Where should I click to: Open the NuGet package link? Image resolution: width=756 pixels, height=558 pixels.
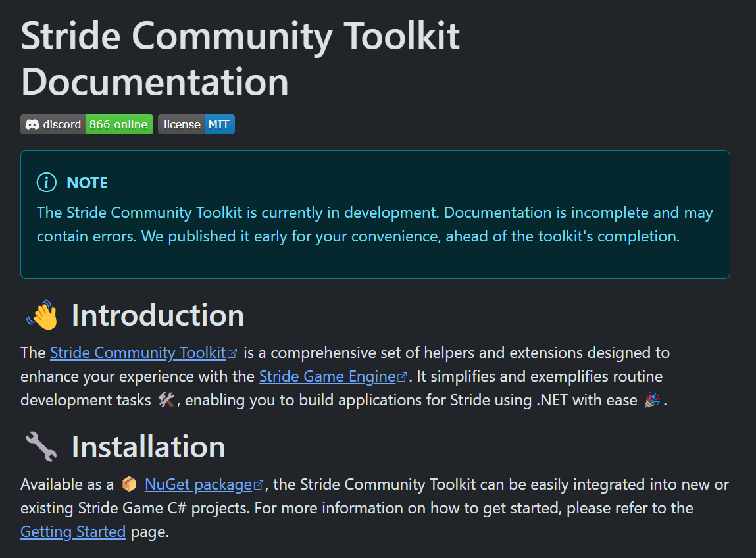coord(200,484)
